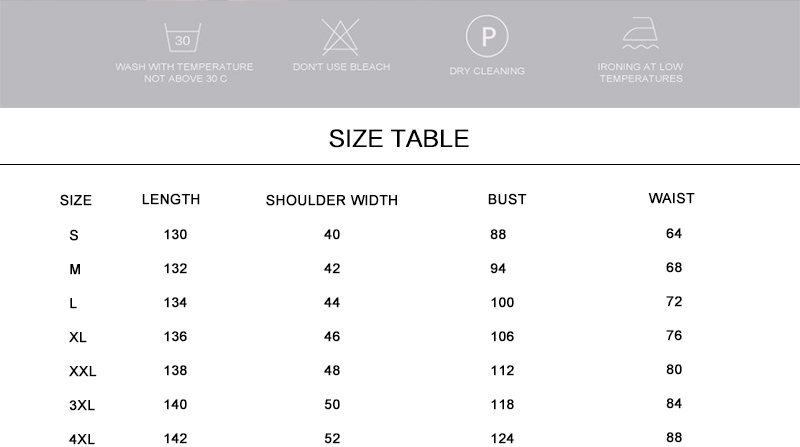Click 'Ironing at low temperatures' caption

[x=641, y=72]
